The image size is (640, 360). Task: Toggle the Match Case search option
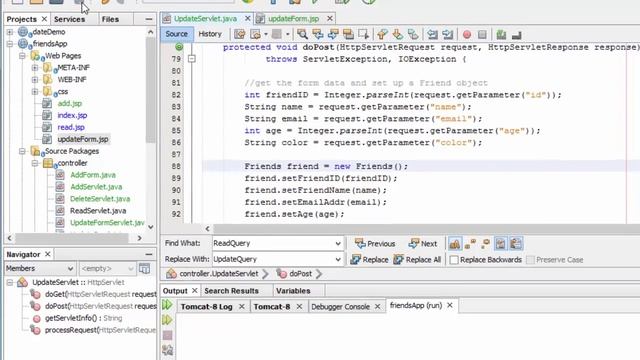[455, 244]
